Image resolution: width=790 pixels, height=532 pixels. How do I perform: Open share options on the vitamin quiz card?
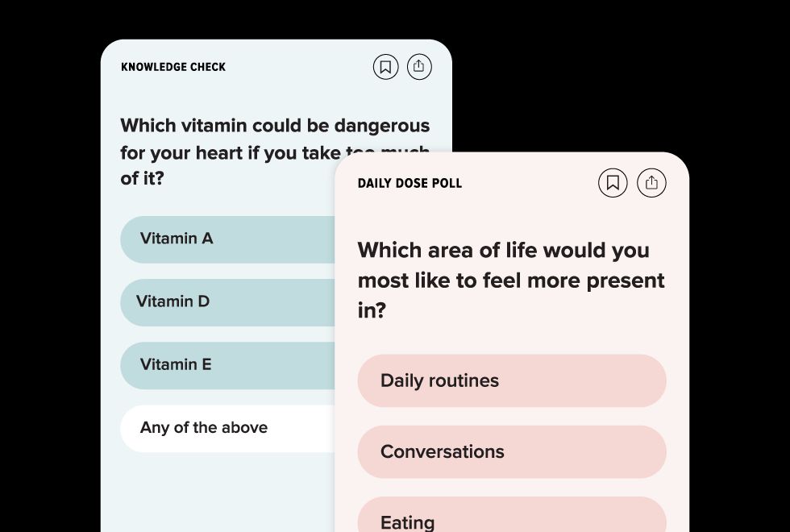click(419, 67)
